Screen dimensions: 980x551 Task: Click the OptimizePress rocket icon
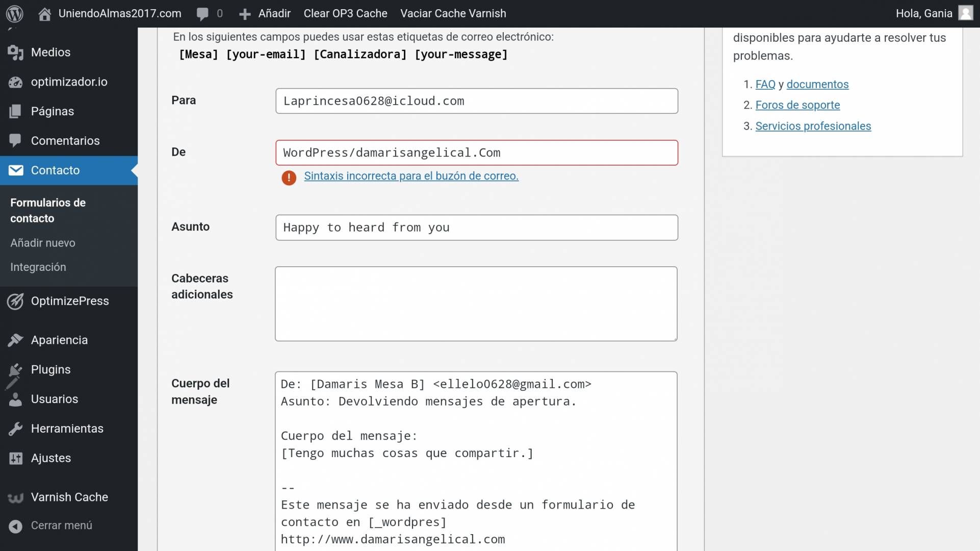[x=16, y=301]
